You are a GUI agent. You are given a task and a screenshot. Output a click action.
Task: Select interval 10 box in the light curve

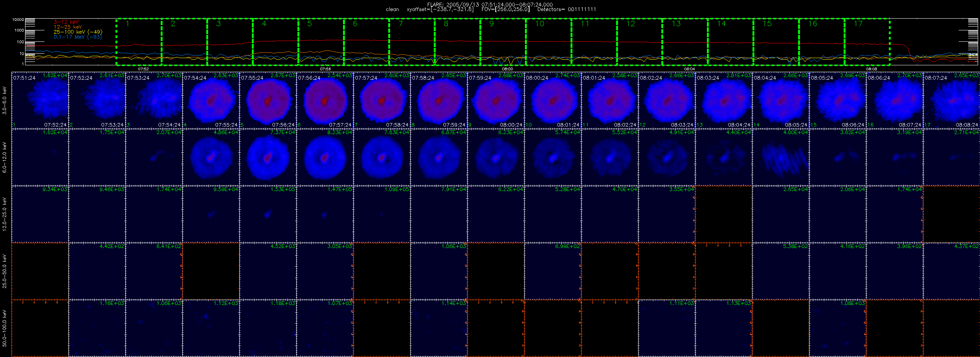(548, 42)
